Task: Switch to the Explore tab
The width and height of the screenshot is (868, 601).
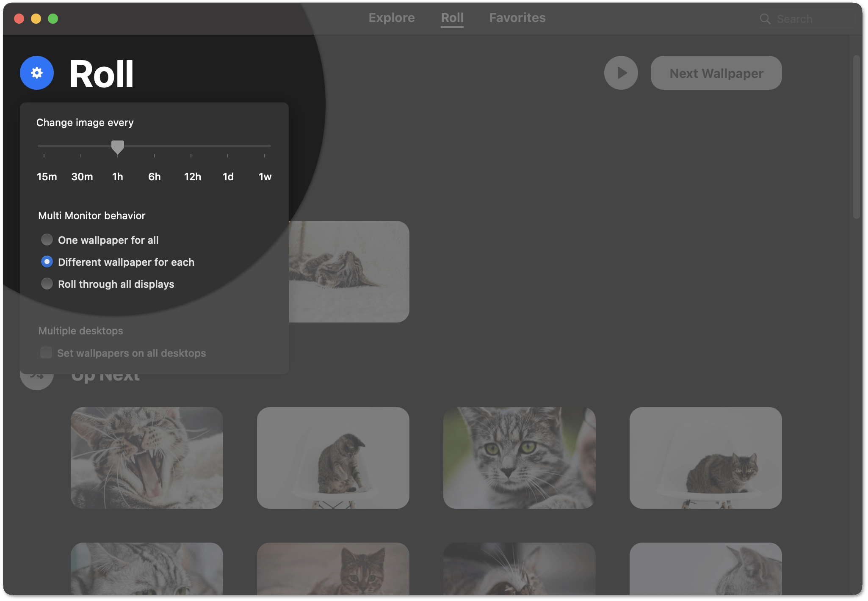Action: [392, 18]
